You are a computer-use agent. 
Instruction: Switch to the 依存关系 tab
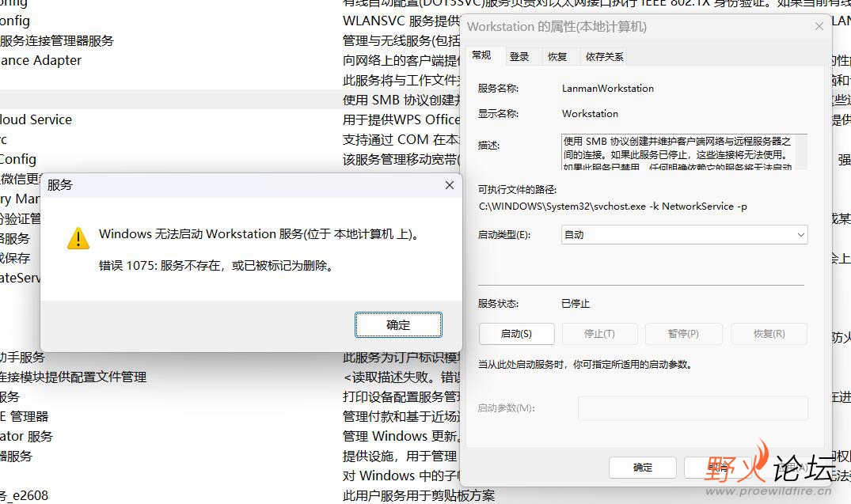click(x=604, y=56)
